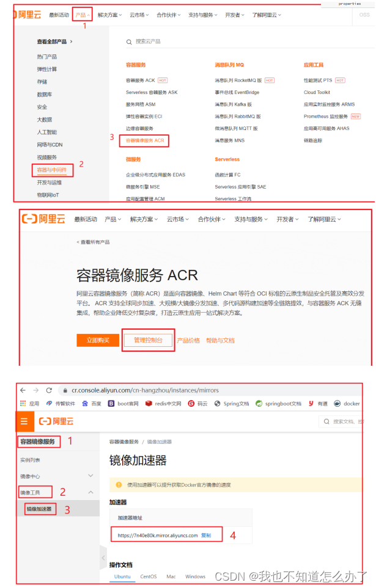Open the 传智软件 bookmark

pyautogui.click(x=61, y=404)
